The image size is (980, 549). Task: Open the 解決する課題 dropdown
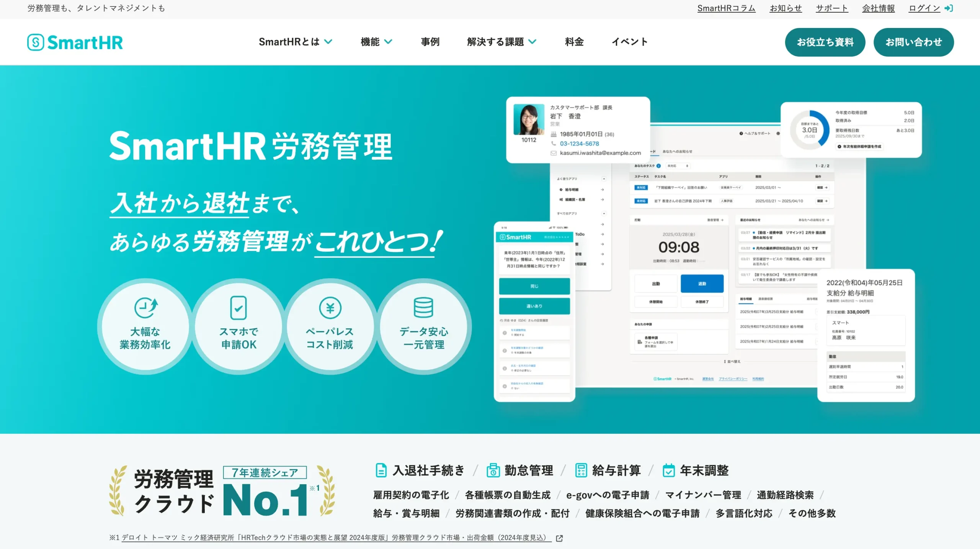point(500,42)
